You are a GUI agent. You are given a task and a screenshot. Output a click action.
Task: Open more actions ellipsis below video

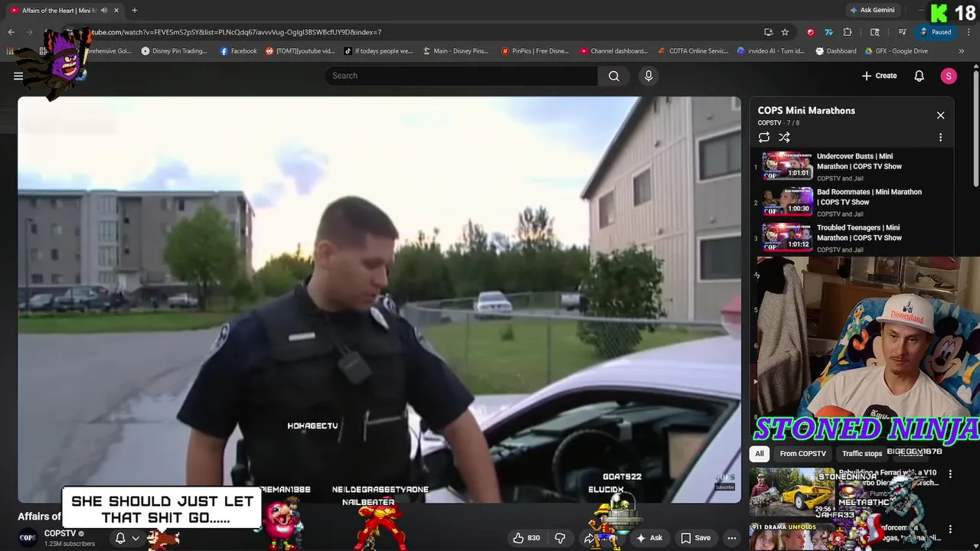coord(732,538)
